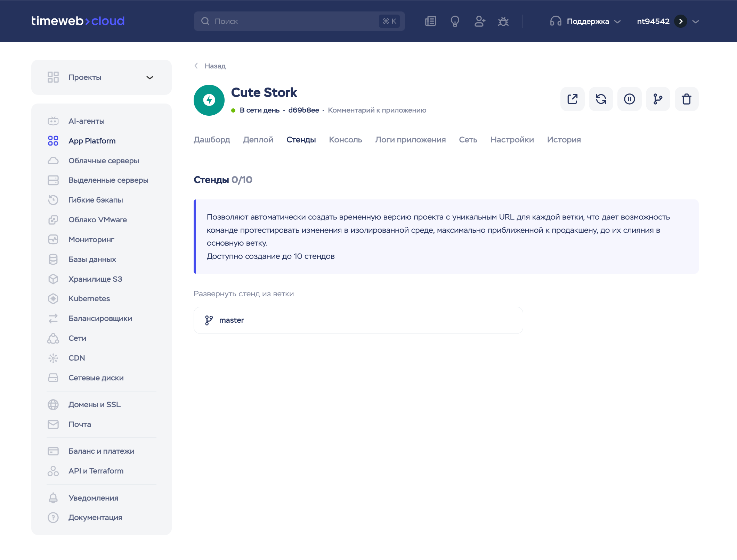Click the redeploy refresh icon
This screenshot has height=560, width=737.
click(x=601, y=99)
